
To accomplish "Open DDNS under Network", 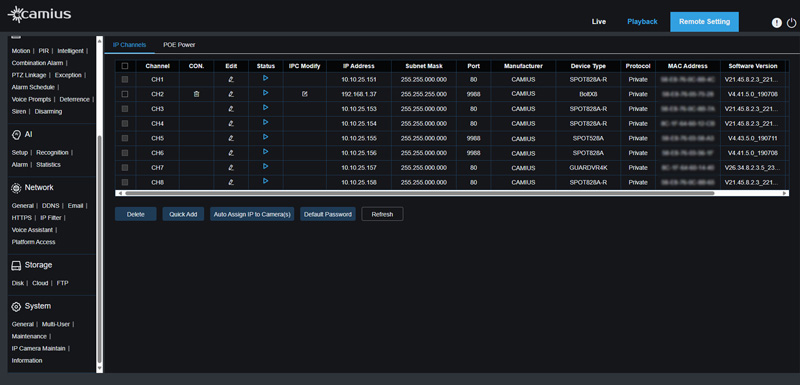I will tap(51, 206).
